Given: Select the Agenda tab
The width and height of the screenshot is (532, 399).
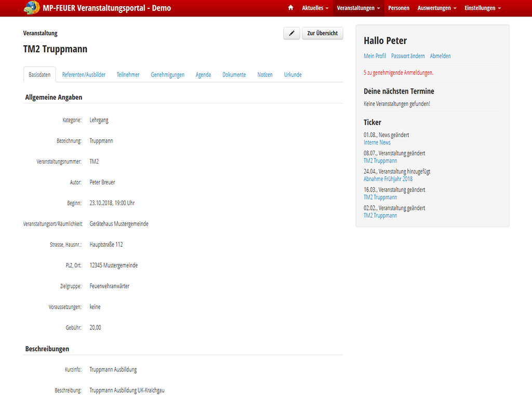Looking at the screenshot, I should pos(203,75).
